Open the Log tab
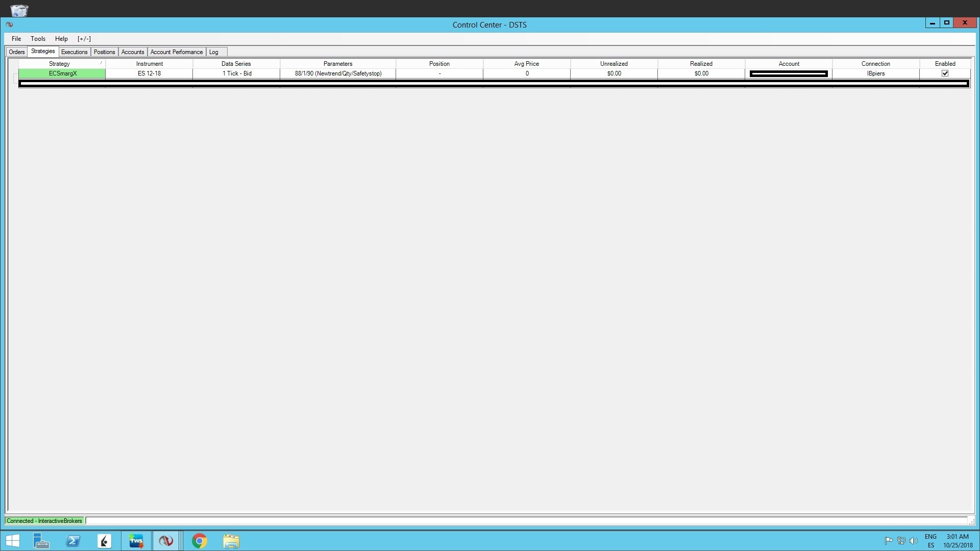This screenshot has height=551, width=980. [x=213, y=52]
